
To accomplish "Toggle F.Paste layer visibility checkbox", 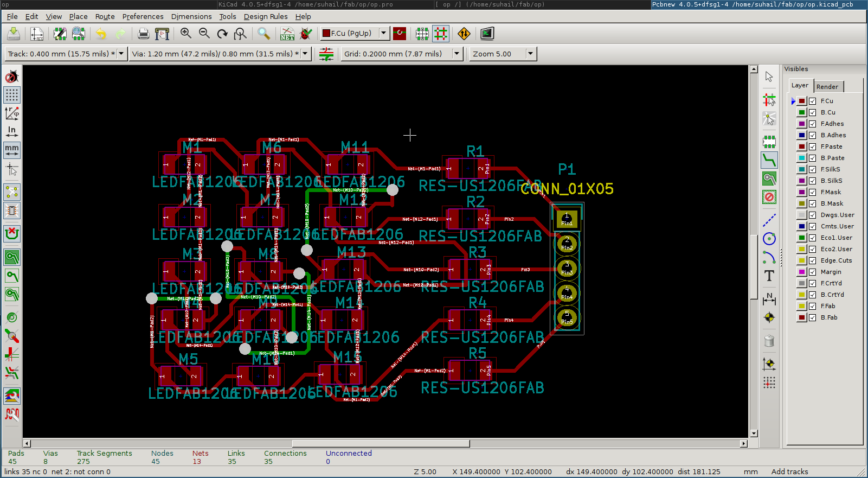I will point(812,146).
